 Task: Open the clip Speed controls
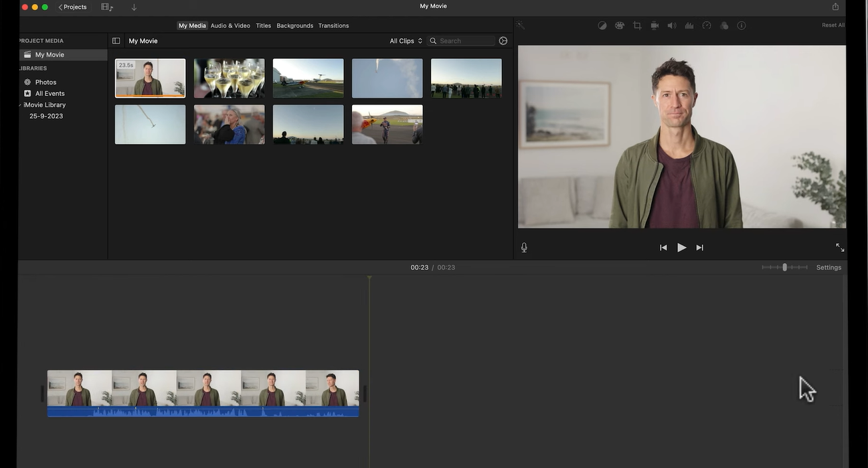pos(707,25)
